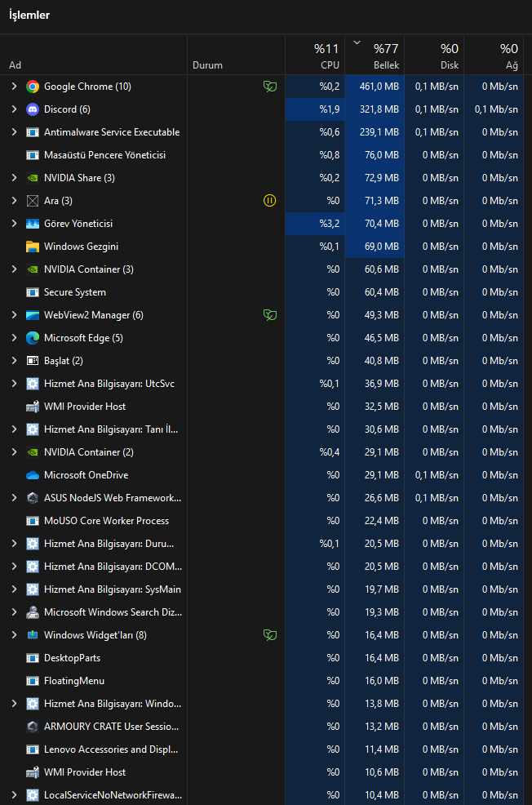
Task: Select the Antimalware Service Executable icon
Action: [x=33, y=132]
